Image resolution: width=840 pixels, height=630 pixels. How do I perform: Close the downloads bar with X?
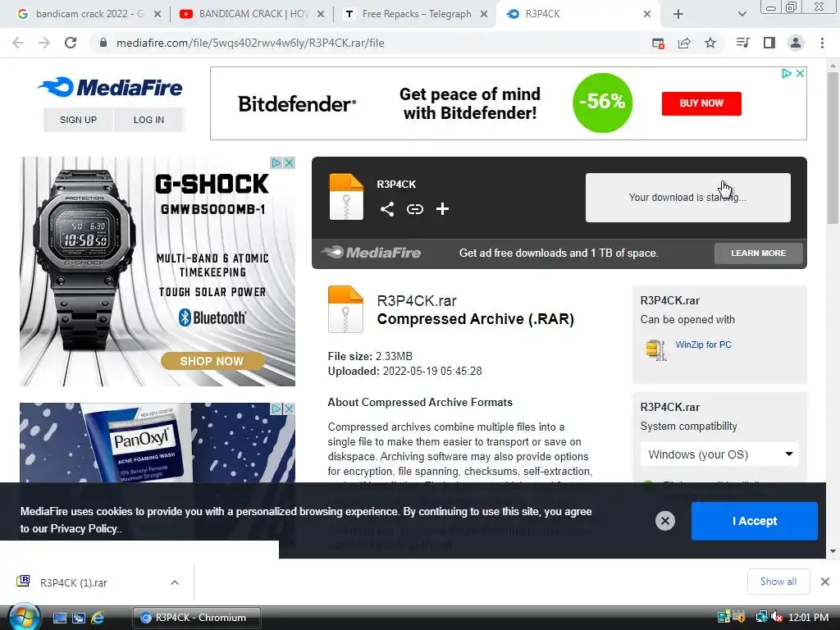click(825, 582)
